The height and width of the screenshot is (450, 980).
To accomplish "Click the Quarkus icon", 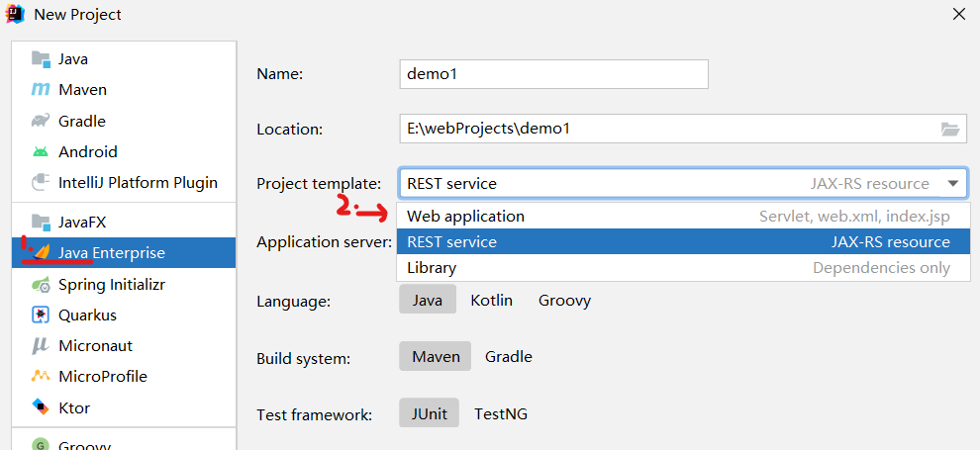I will (41, 315).
